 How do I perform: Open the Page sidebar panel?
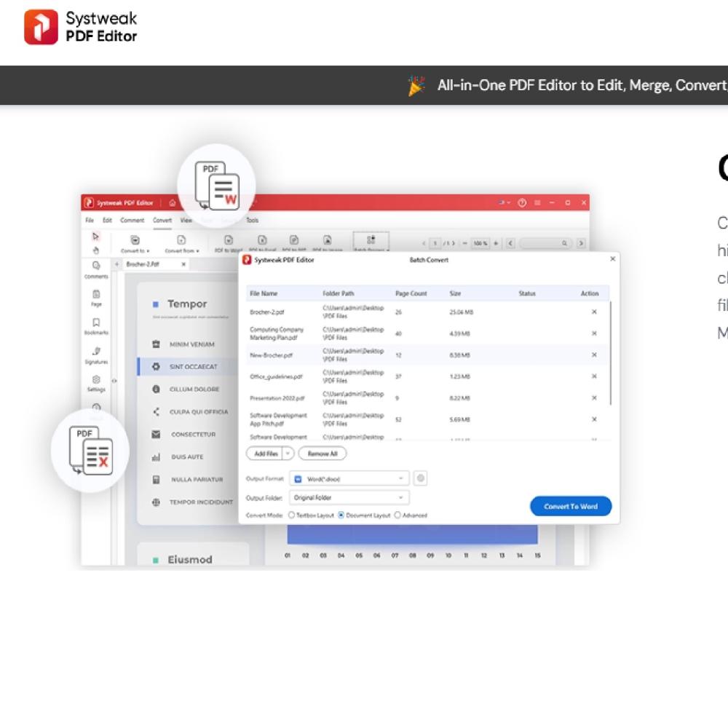[96, 298]
